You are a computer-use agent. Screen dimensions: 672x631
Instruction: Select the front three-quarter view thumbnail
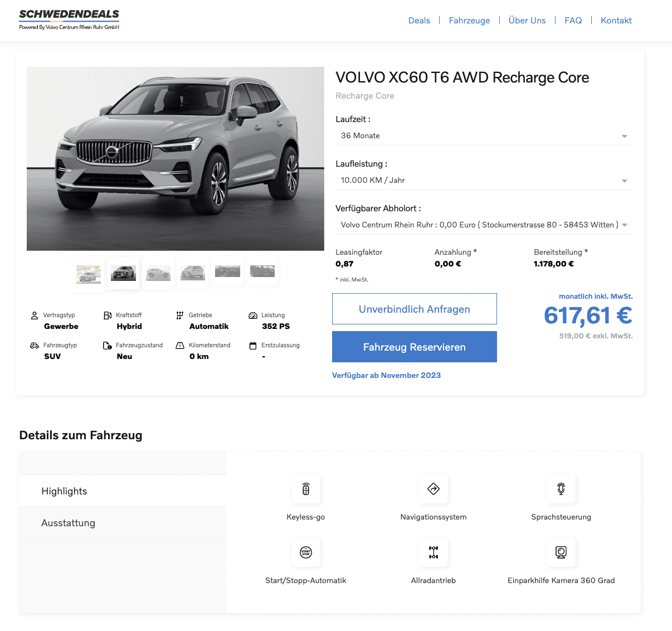124,273
